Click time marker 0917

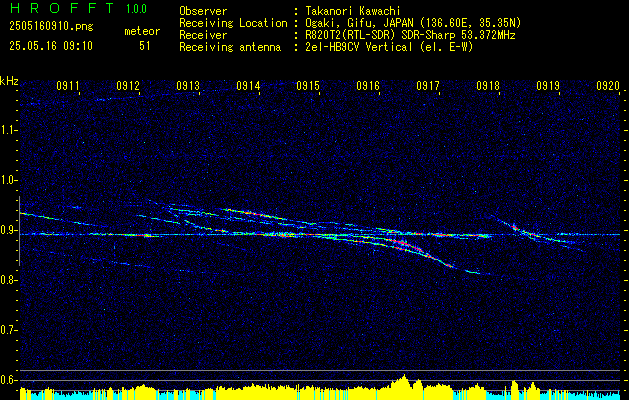coord(428,85)
